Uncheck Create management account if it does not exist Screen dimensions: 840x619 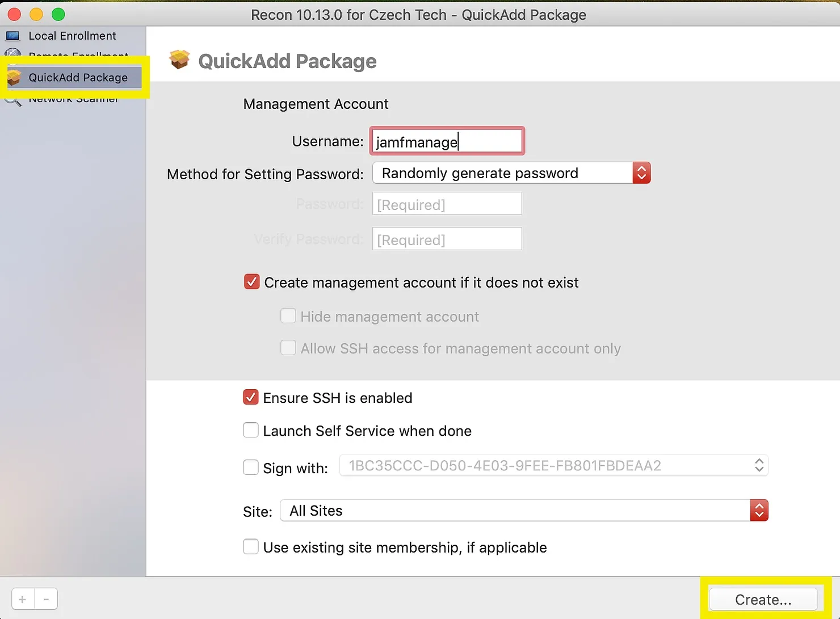tap(251, 281)
